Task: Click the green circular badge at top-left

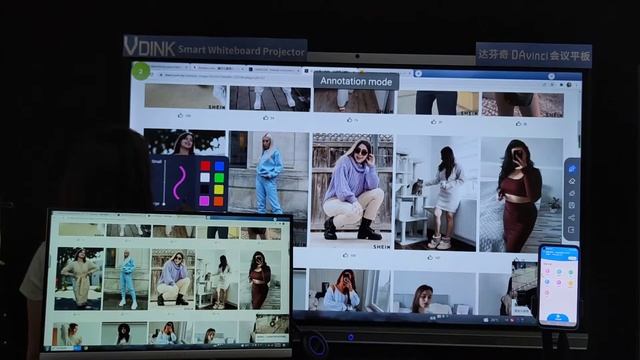Action: [141, 71]
